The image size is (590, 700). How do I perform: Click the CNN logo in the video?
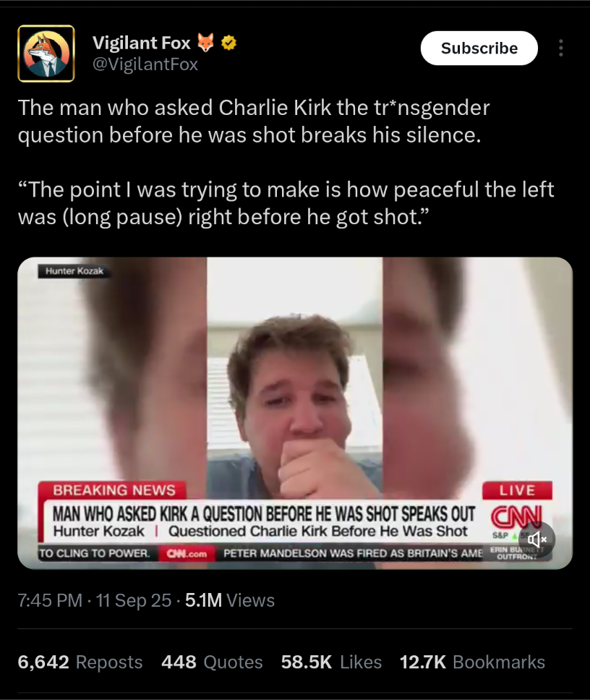[x=516, y=517]
